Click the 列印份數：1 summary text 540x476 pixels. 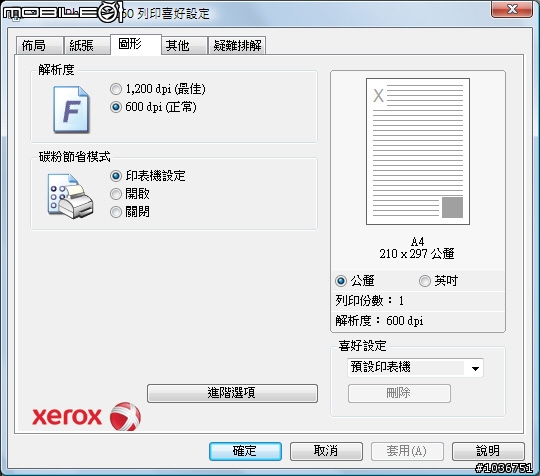370,301
